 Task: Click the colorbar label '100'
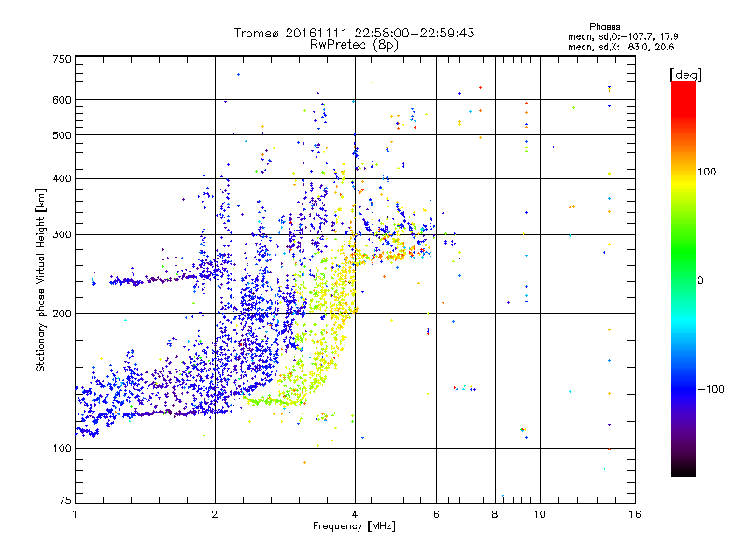707,172
